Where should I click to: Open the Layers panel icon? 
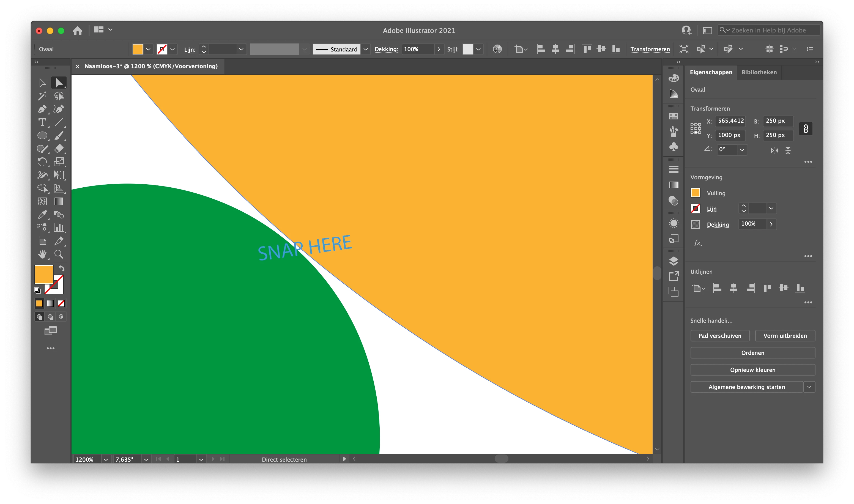tap(673, 261)
